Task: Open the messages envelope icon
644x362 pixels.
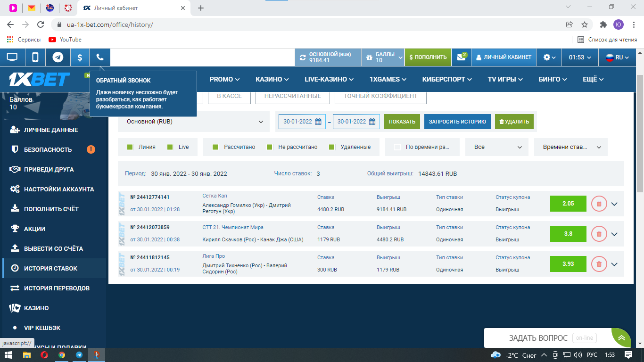Action: pyautogui.click(x=461, y=58)
